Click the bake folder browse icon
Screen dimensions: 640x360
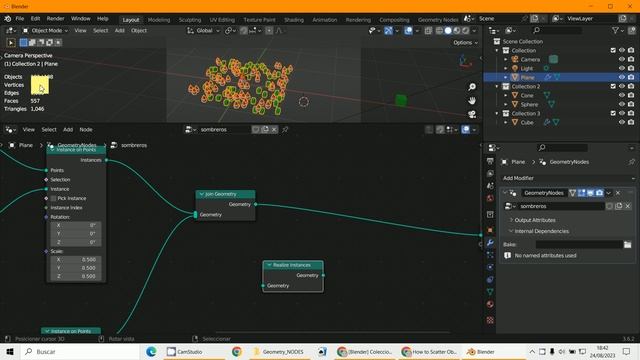click(x=627, y=244)
